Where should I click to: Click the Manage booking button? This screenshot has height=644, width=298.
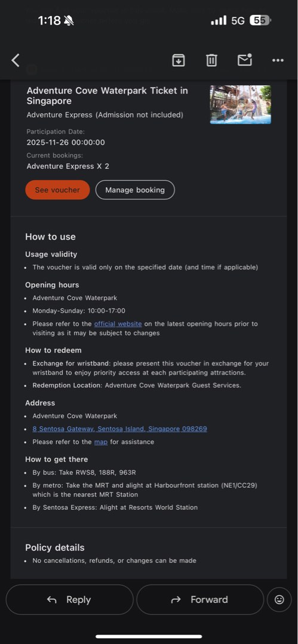(135, 190)
